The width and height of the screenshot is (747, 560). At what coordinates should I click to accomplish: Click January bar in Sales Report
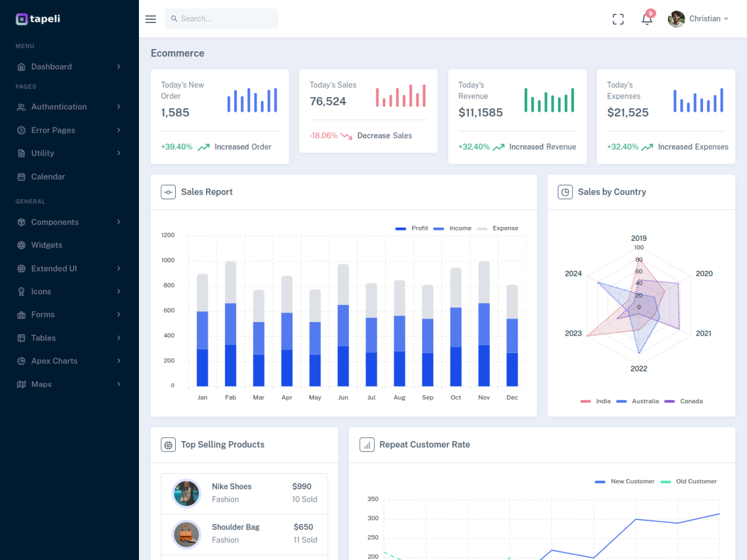coord(202,330)
